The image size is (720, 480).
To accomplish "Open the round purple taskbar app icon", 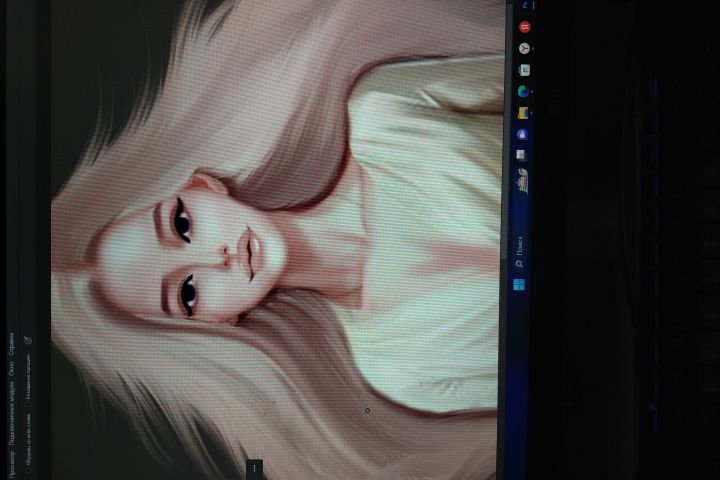I will tap(522, 134).
